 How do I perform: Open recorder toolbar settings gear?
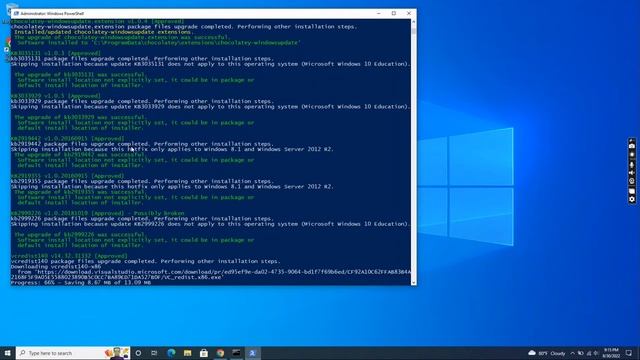pos(632,199)
